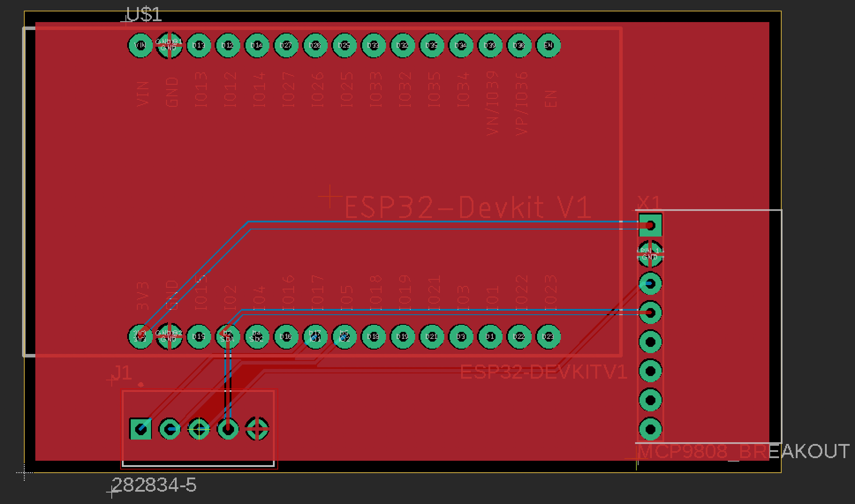The width and height of the screenshot is (855, 504).
Task: Select the IO13 pad on the ESP32 header
Action: coord(199,45)
